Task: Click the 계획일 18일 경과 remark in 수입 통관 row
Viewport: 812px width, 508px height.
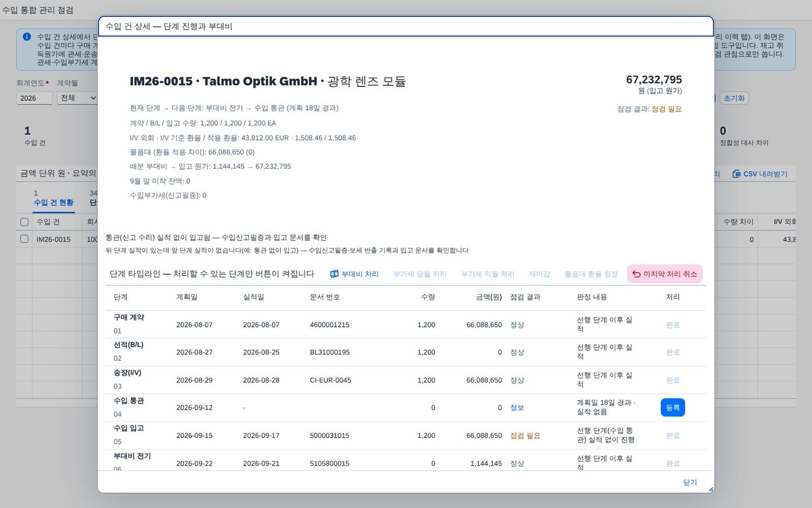Action: [606, 408]
